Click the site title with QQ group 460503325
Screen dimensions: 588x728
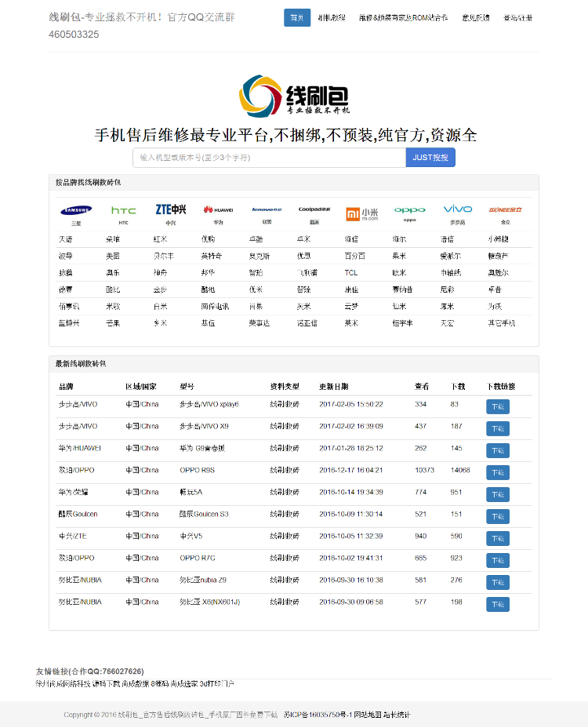(142, 26)
